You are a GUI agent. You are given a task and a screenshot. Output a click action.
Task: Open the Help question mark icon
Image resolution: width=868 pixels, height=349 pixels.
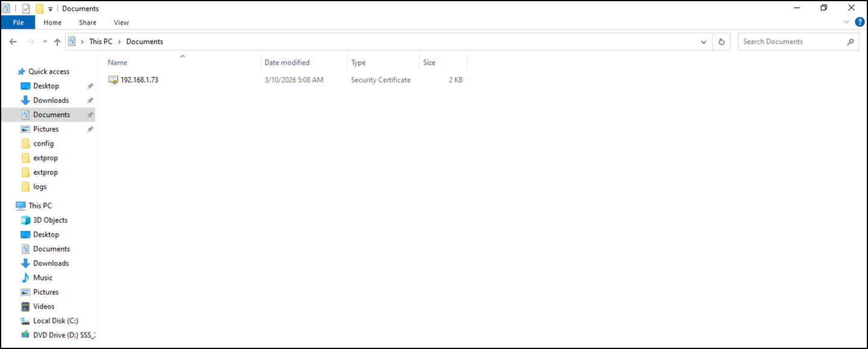860,22
